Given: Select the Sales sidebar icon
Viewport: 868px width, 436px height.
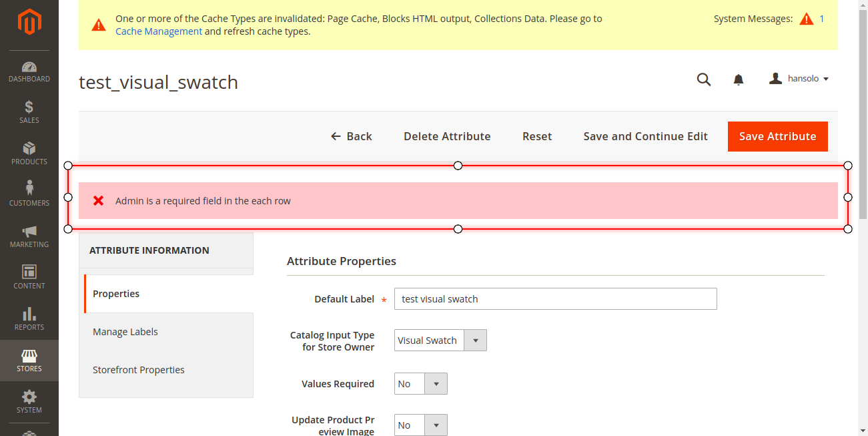Looking at the screenshot, I should (x=29, y=112).
